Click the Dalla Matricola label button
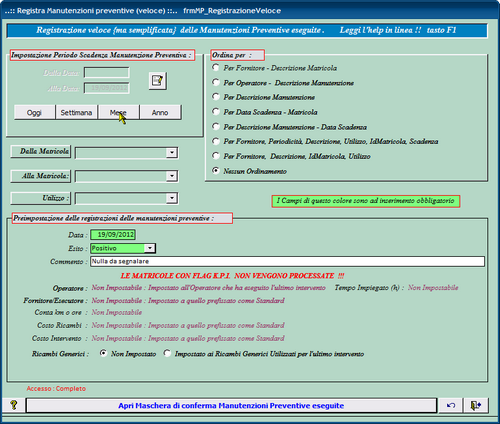This screenshot has height=424, width=500. pyautogui.click(x=41, y=151)
